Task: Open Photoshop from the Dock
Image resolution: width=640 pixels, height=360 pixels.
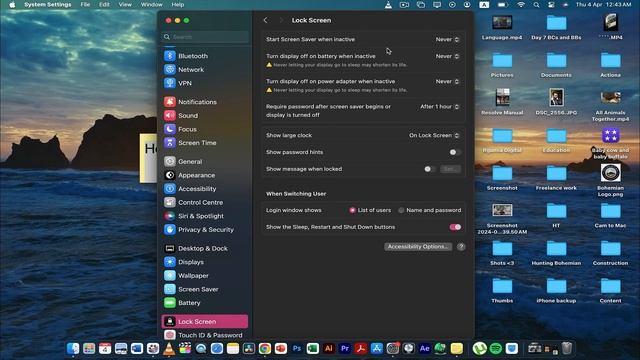Action: click(297, 348)
